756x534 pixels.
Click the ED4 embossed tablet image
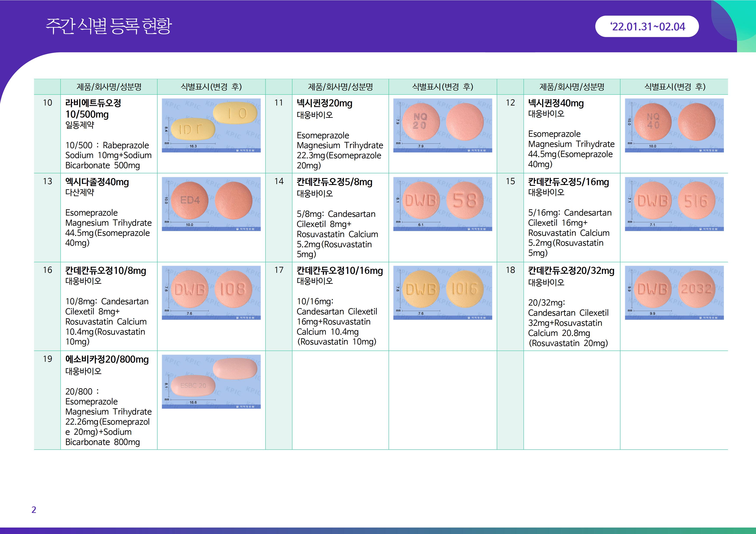click(x=190, y=200)
